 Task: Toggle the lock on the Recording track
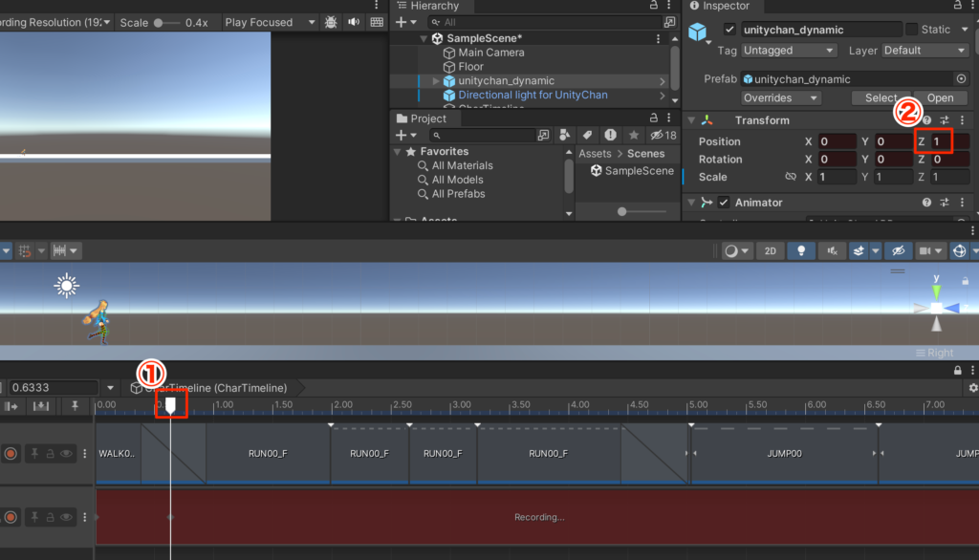pos(50,517)
